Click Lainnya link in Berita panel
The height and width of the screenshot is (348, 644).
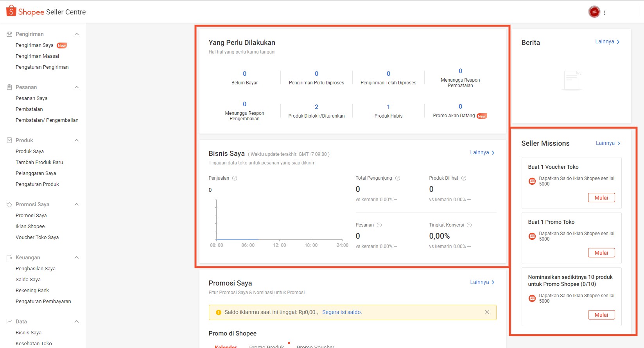[x=607, y=42]
